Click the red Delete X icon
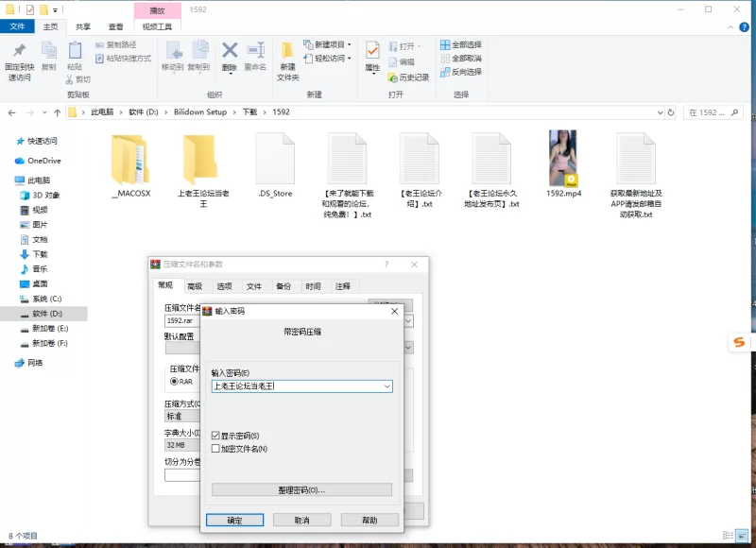 click(230, 50)
